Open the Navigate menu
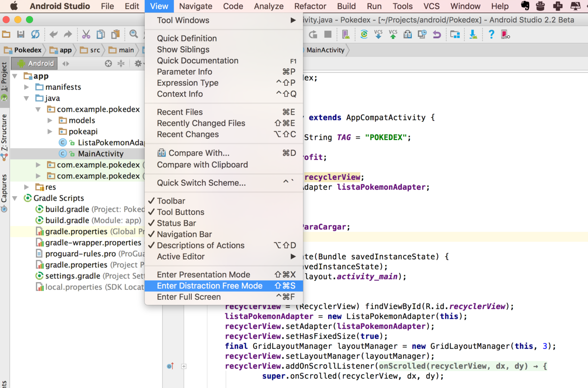588x388 pixels. (x=196, y=6)
